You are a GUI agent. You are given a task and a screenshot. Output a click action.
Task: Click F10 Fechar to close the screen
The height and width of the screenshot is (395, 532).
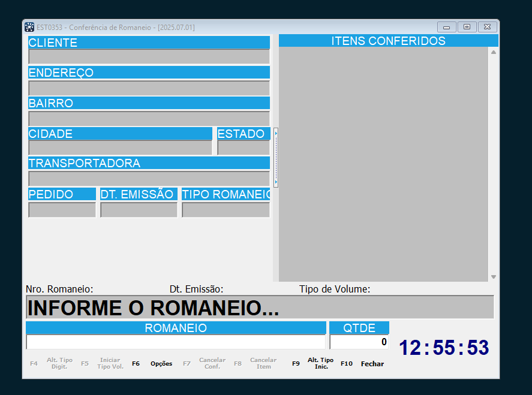click(362, 363)
